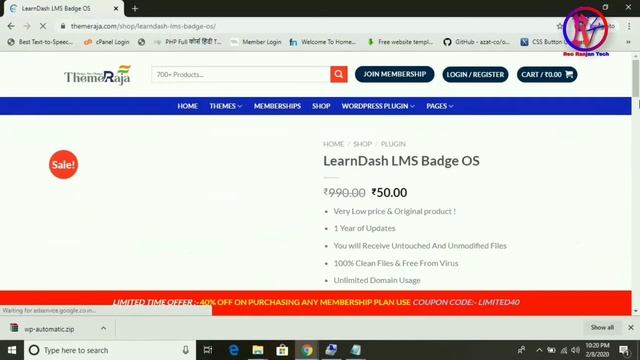Viewport: 640px width, 360px height.
Task: Open the People tray icon
Action: (522, 350)
